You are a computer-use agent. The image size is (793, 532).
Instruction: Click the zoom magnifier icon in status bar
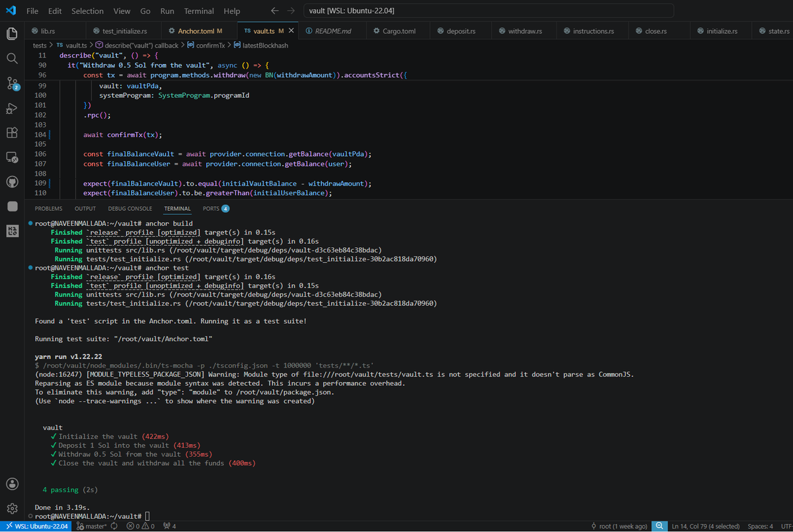659,527
